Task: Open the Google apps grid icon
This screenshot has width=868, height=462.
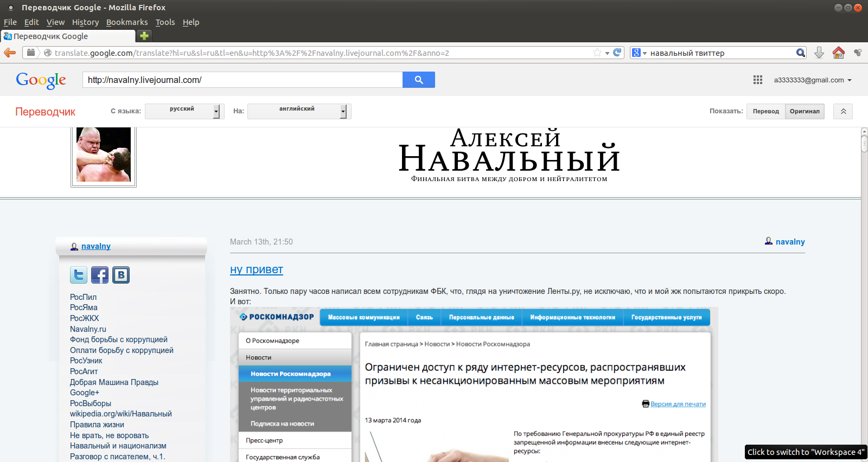Action: click(x=758, y=80)
